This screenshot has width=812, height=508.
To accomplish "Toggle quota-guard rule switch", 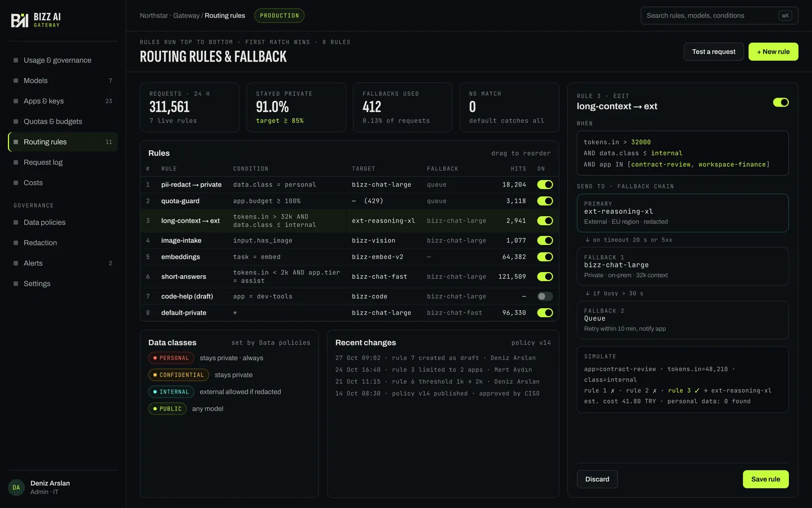I will 545,201.
